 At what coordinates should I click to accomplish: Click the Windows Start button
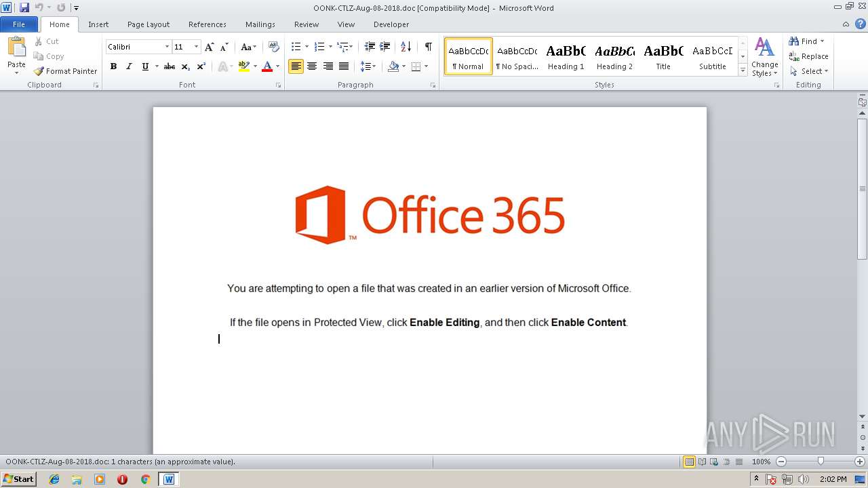point(18,479)
